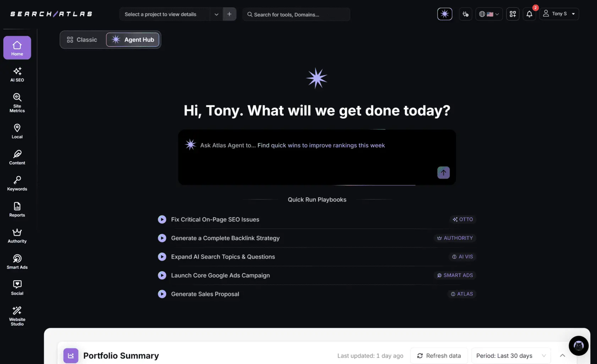Viewport: 597px width, 364px height.
Task: Expand the language and country selector
Action: click(489, 14)
